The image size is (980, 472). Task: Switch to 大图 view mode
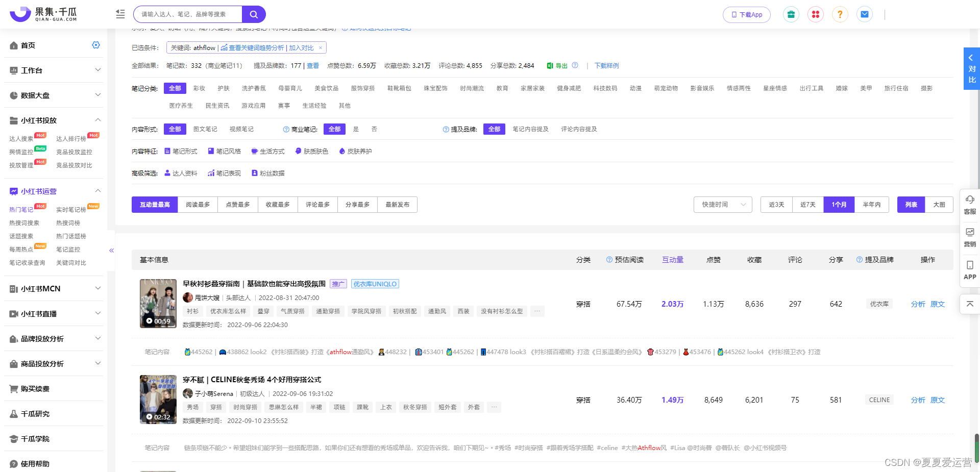pos(939,205)
